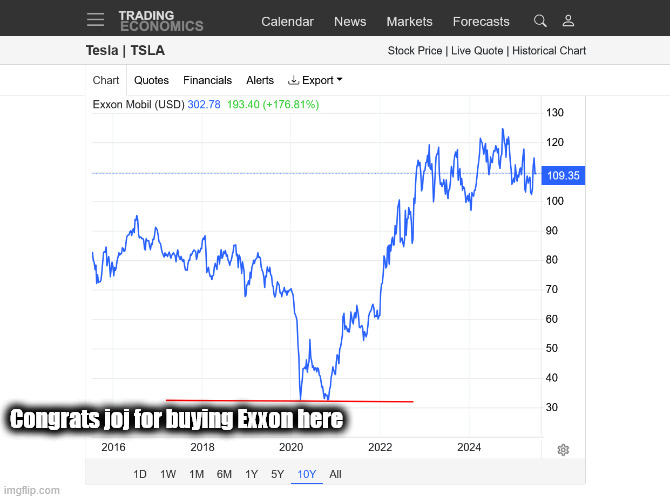The image size is (670, 499).
Task: Select the 1M time range
Action: click(x=197, y=474)
